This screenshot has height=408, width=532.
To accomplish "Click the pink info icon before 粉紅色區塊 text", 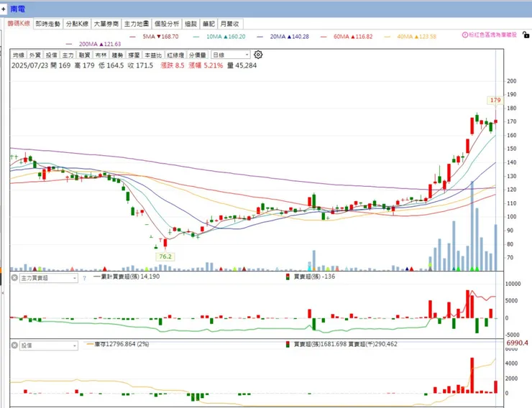I will point(465,35).
